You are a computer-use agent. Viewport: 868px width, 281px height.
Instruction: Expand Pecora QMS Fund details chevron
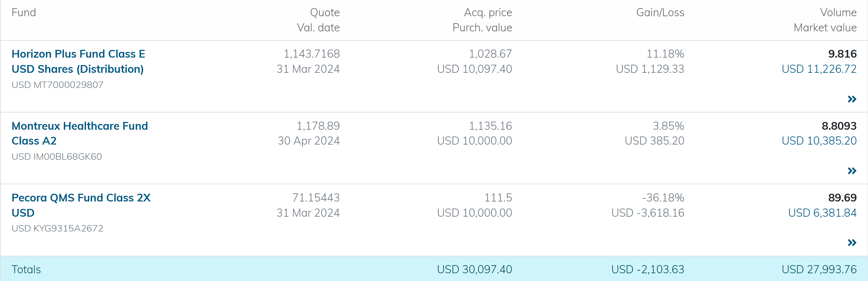tap(852, 243)
